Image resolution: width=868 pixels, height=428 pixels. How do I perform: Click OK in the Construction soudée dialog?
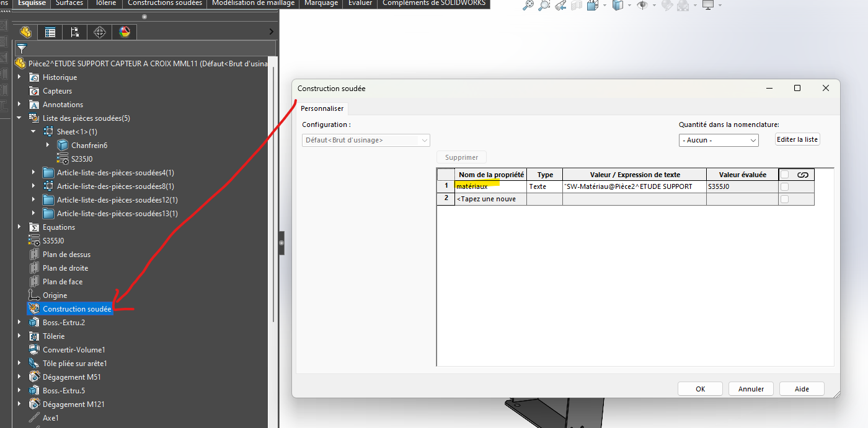(x=700, y=389)
